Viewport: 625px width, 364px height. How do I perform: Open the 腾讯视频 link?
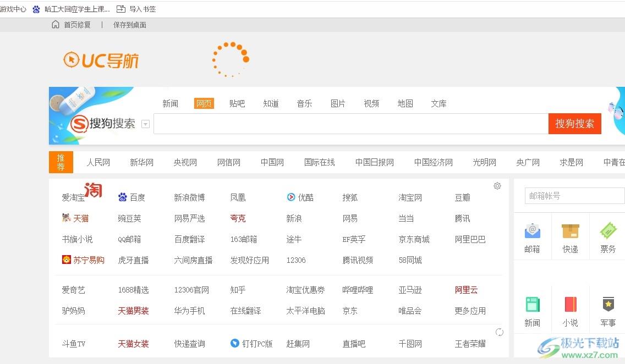pos(358,260)
